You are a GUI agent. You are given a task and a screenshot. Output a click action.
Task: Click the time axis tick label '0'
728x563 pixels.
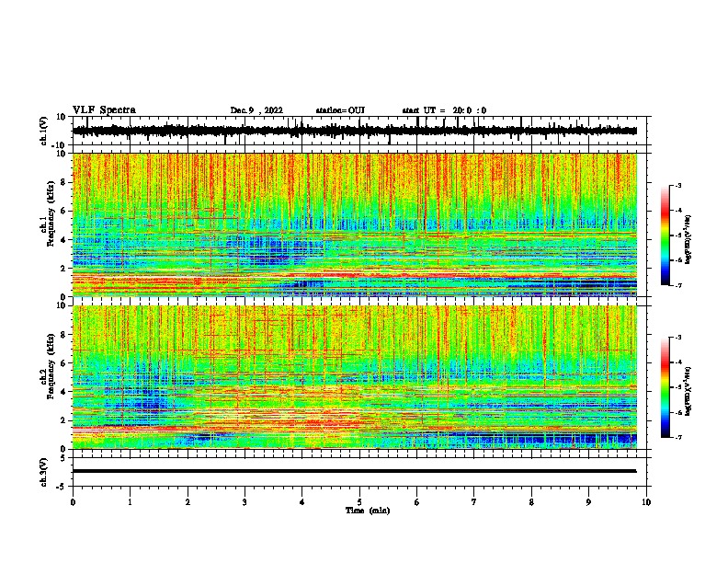[73, 502]
